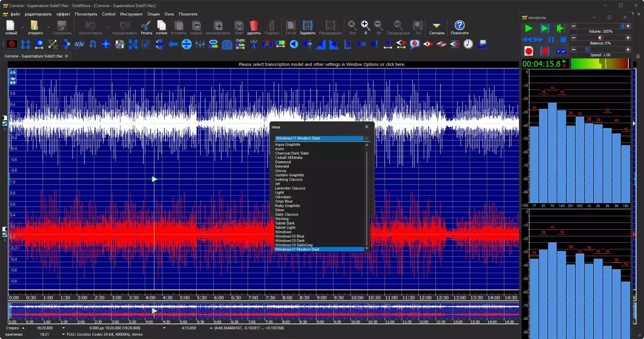Click the clock time effect icon

(x=468, y=44)
